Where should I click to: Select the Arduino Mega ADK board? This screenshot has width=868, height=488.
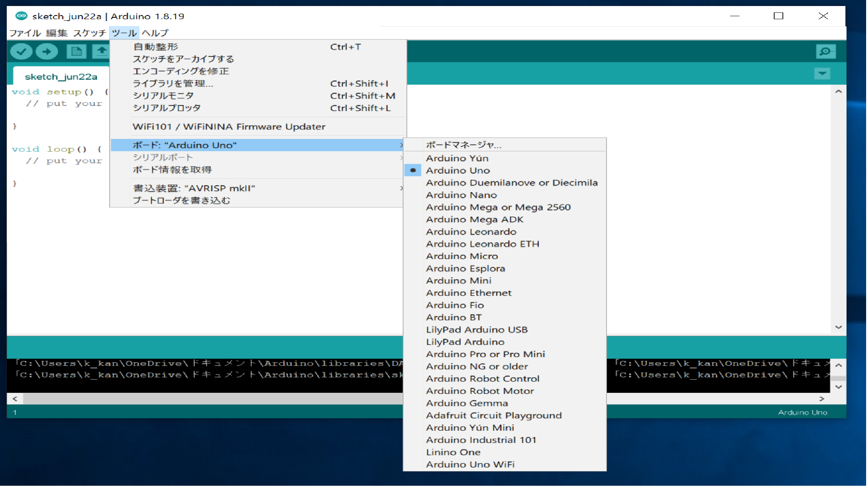[505, 220]
